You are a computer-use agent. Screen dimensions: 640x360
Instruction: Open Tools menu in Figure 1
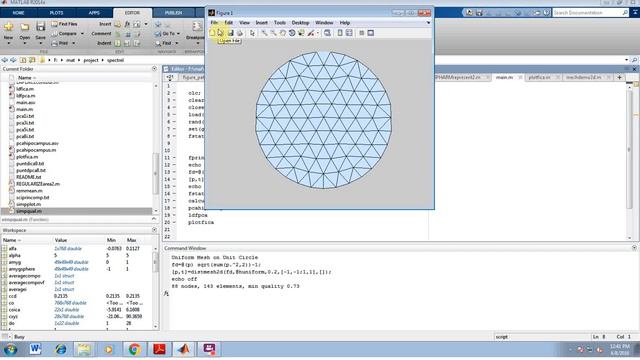[x=280, y=23]
